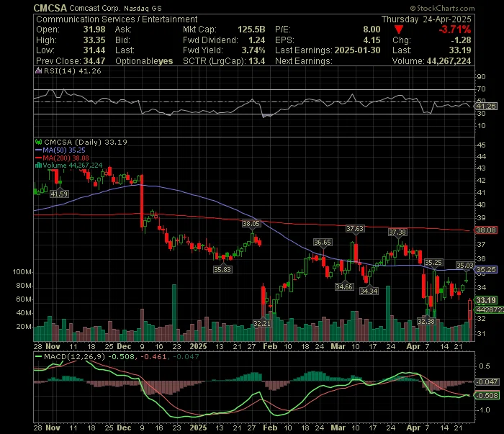504x434 pixels.
Task: Click the 32.38 low price annotation
Action: 426,321
